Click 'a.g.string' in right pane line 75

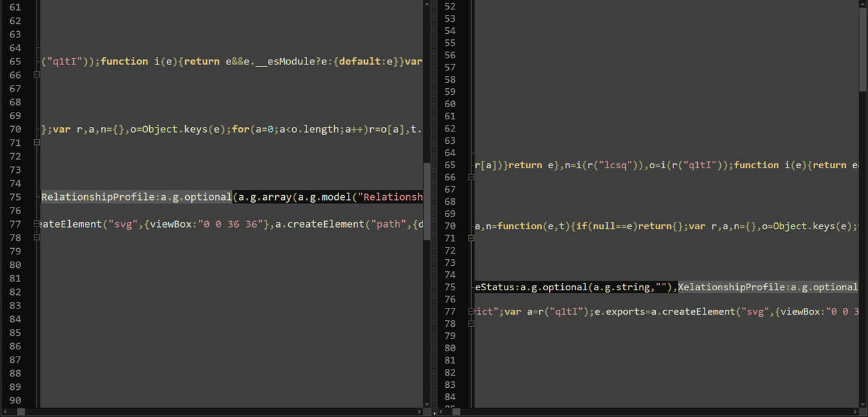tap(621, 287)
